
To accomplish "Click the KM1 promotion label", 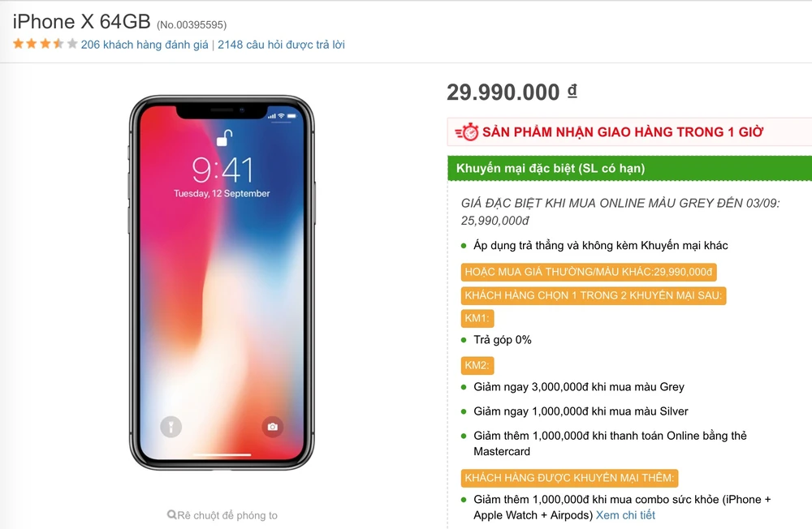I will [477, 318].
